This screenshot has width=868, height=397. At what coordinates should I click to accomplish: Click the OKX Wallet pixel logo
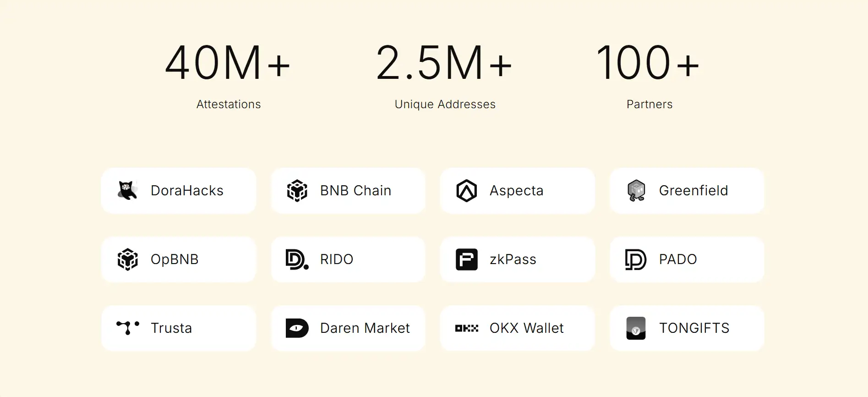click(x=466, y=328)
